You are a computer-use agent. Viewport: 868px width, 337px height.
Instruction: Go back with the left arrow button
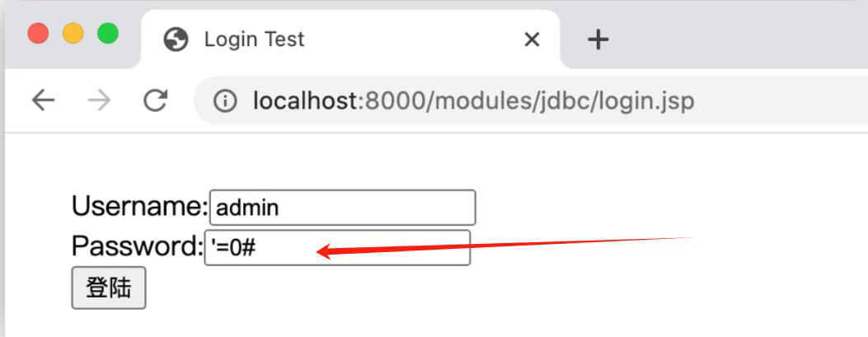pos(43,101)
